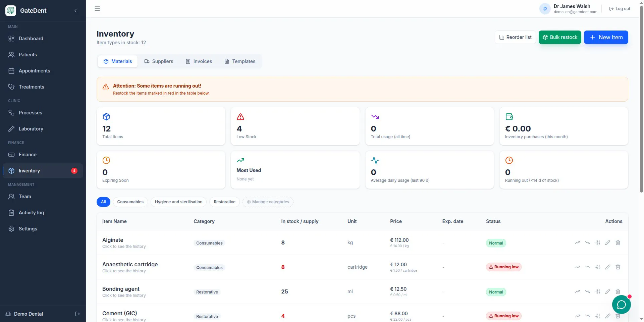Screen dimensions: 644x322
Task: Filter by Hygiene and sterilisation
Action: (178, 202)
